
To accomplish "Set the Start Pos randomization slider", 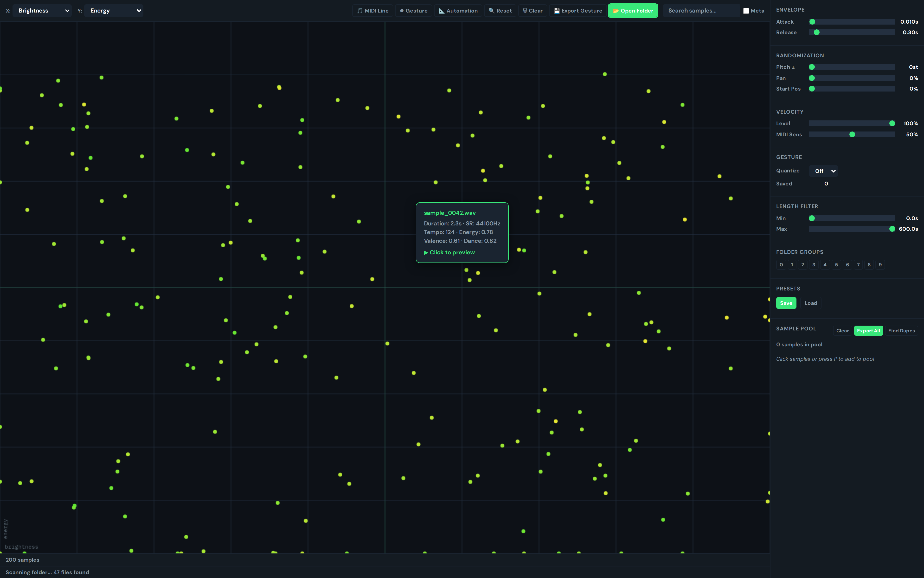I will point(852,89).
